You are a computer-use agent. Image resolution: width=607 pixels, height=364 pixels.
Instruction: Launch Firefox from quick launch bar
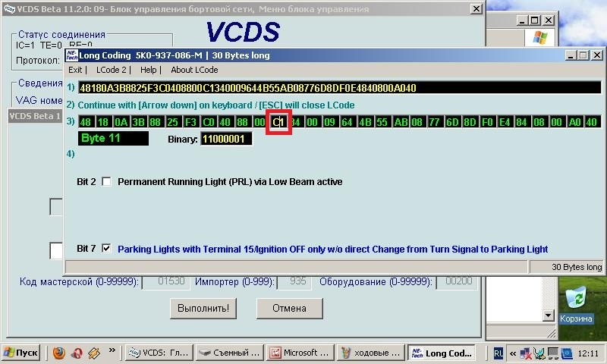tap(59, 353)
